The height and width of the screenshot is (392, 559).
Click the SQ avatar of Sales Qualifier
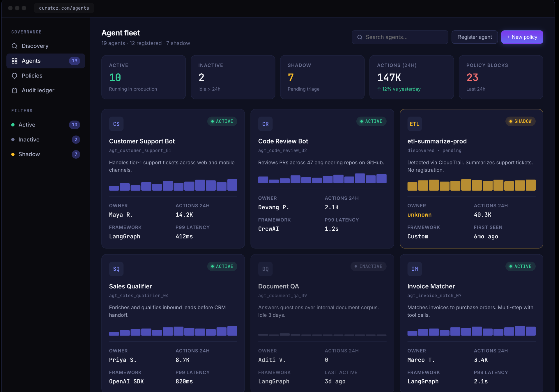coord(116,269)
